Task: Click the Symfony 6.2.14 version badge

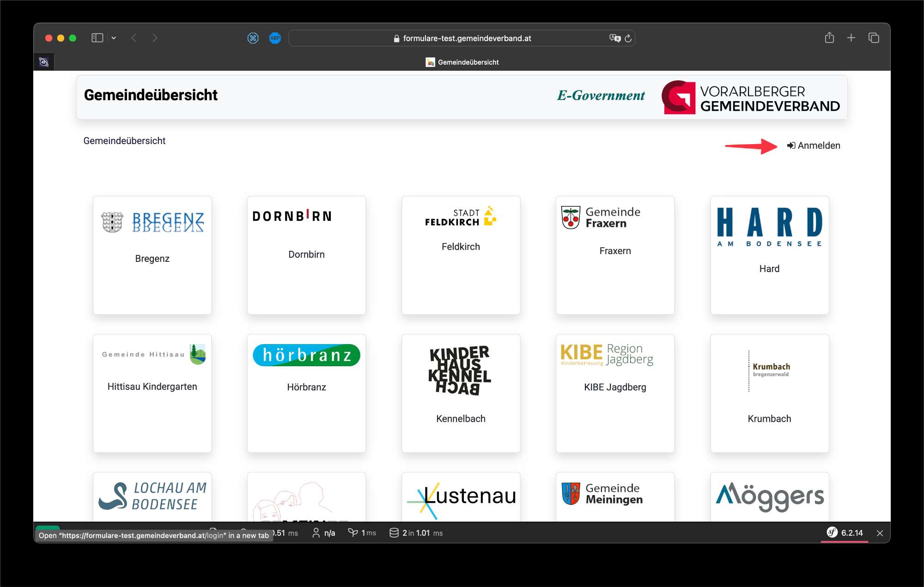Action: (845, 533)
